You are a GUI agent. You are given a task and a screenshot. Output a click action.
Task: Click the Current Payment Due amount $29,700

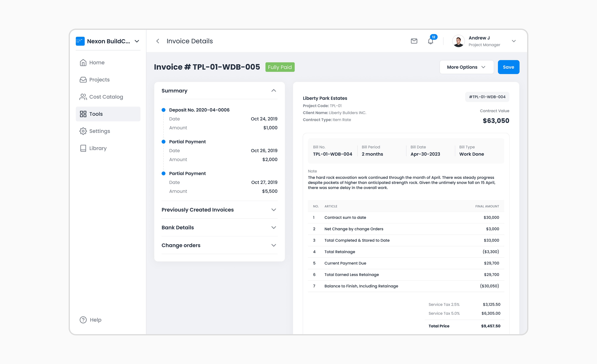tap(491, 263)
